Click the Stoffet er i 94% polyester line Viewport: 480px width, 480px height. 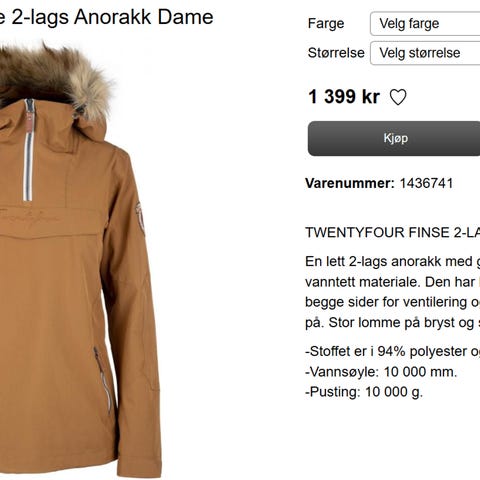pyautogui.click(x=393, y=351)
